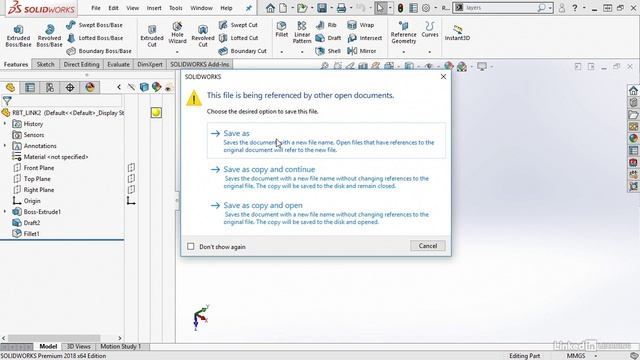Screen dimensions: 640x360
Task: Open the Linear Pattern dropdown arrow
Action: (x=302, y=52)
